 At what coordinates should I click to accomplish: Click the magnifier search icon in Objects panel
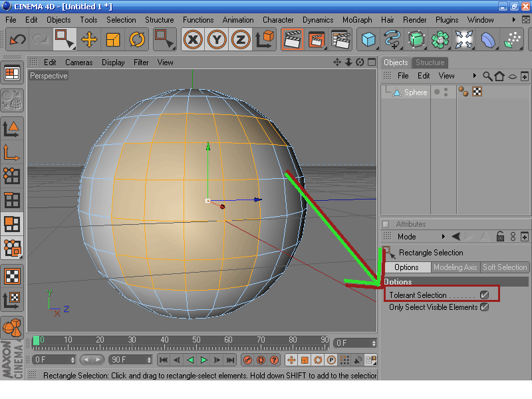pyautogui.click(x=487, y=76)
